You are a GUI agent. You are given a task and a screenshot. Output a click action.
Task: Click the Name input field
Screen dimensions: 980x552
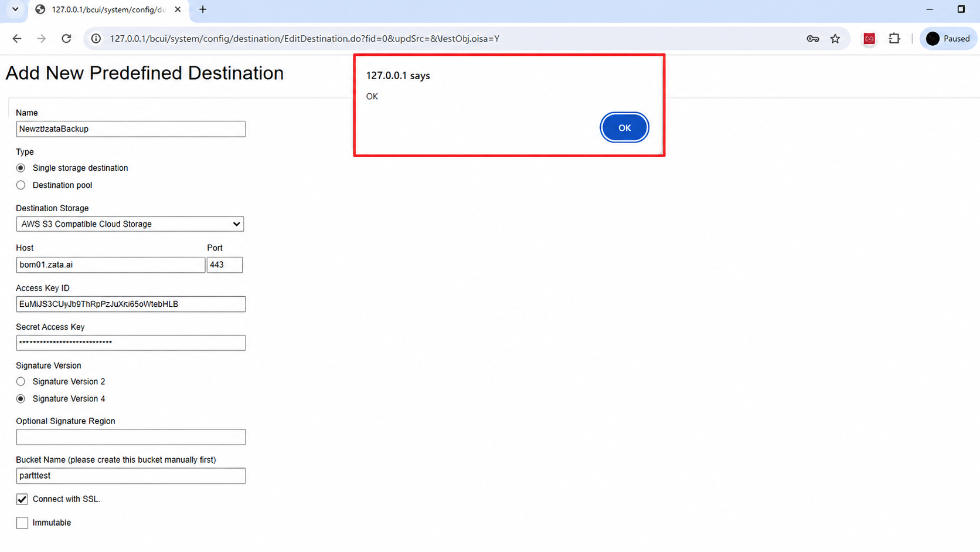pos(131,129)
